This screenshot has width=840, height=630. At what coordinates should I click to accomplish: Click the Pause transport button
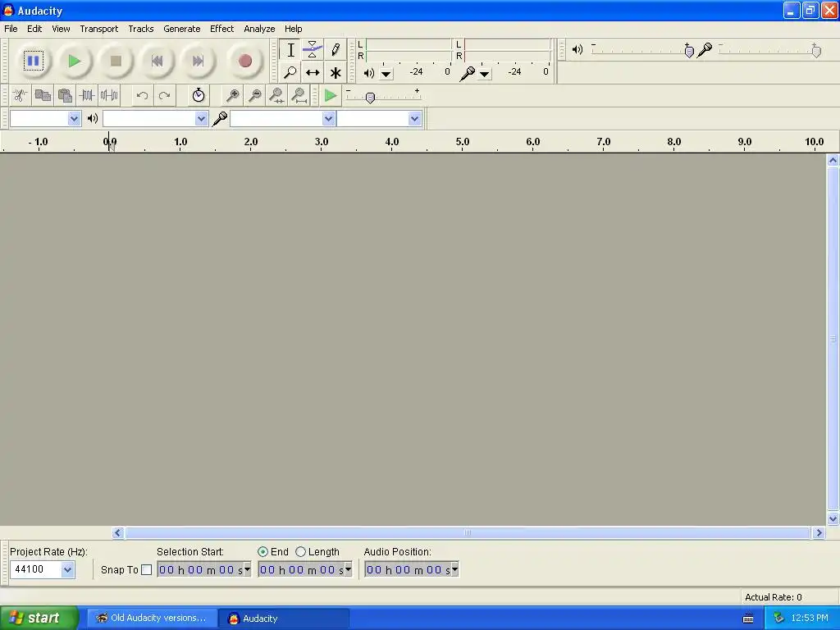[33, 61]
